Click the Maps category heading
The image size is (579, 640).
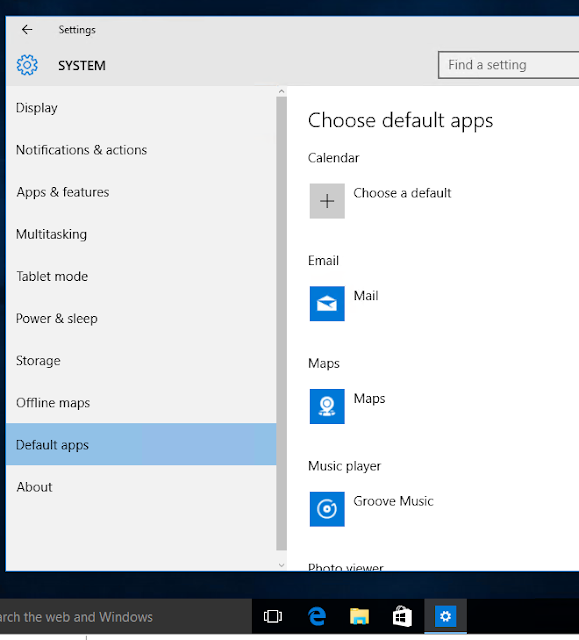(324, 364)
